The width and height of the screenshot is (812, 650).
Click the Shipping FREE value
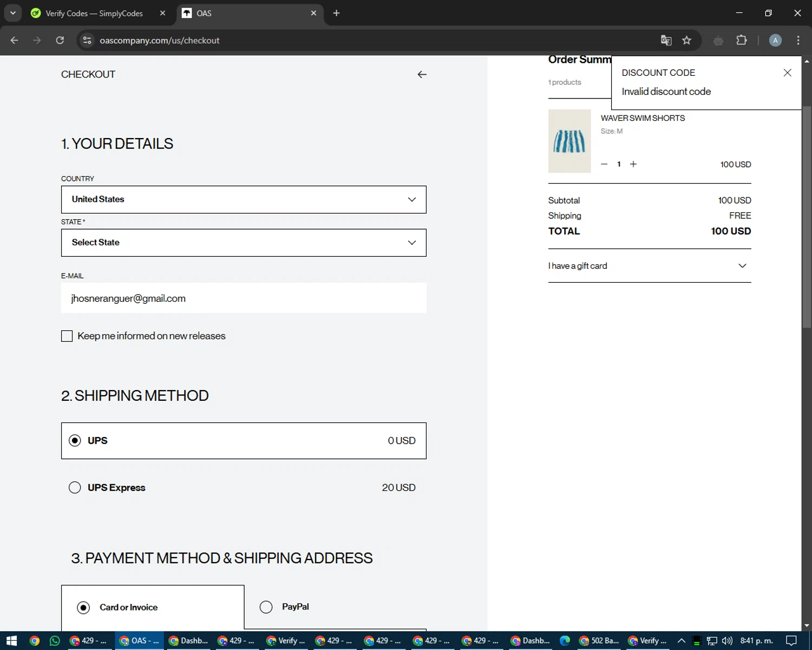point(740,216)
